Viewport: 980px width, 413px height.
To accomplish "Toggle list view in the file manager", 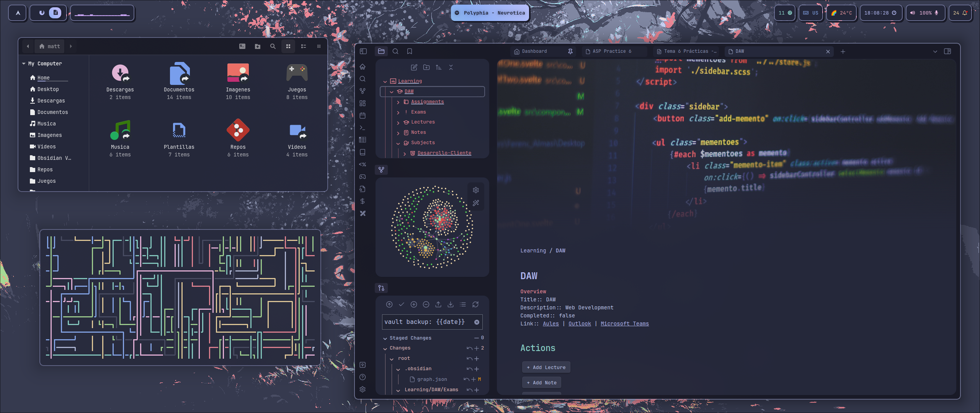I will coord(304,46).
